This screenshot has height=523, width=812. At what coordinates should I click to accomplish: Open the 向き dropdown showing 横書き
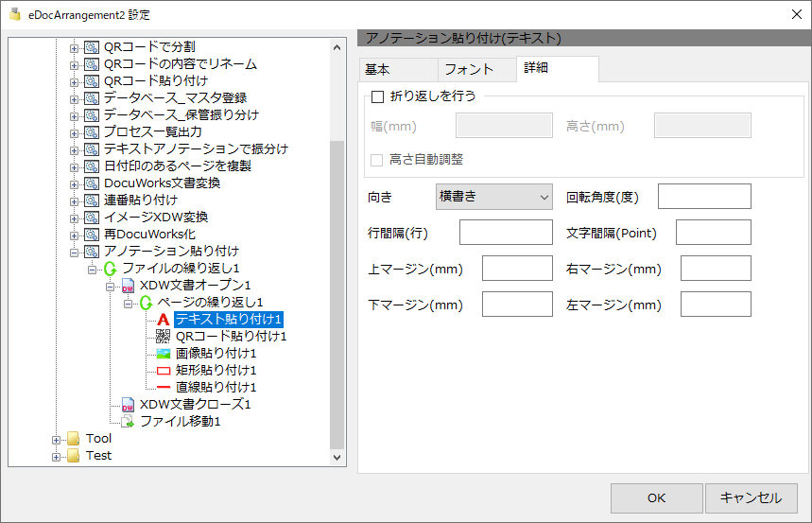click(494, 197)
